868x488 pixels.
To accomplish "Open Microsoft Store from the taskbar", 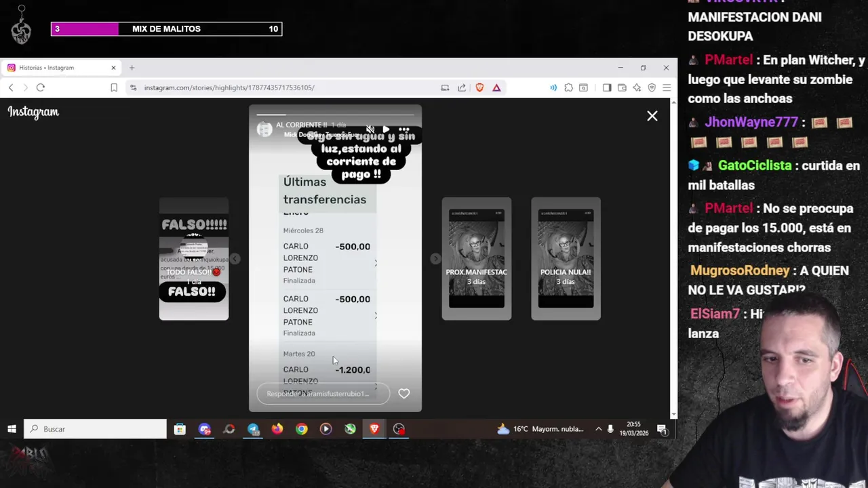I will pos(180,429).
